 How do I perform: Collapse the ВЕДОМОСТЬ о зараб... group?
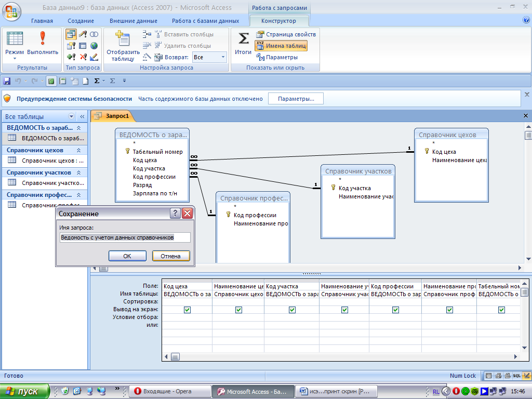click(79, 128)
